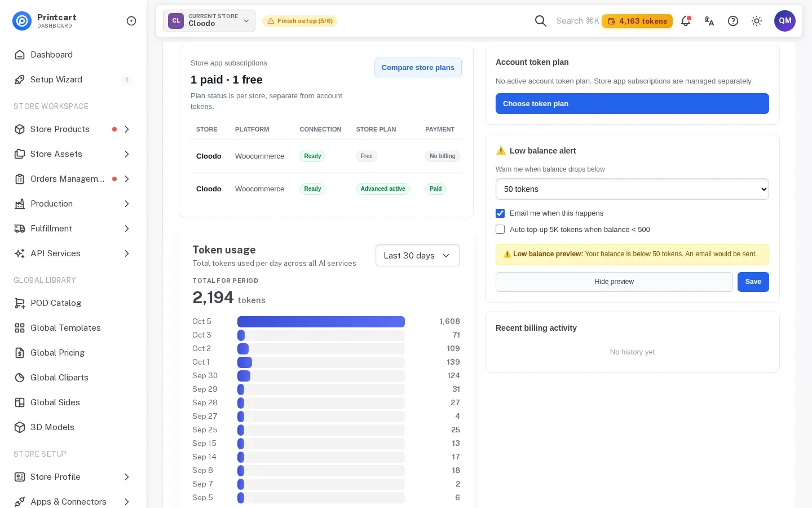Click the Fulfillment truck icon
The width and height of the screenshot is (812, 508).
20,229
